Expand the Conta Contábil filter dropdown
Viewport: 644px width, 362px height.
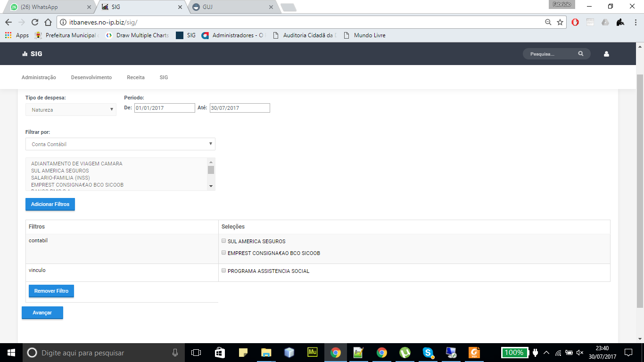120,144
